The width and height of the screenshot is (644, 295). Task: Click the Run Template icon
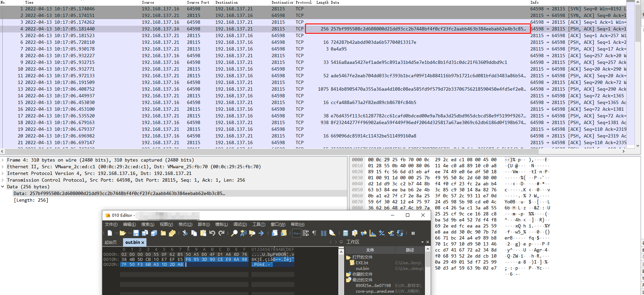tap(284, 233)
